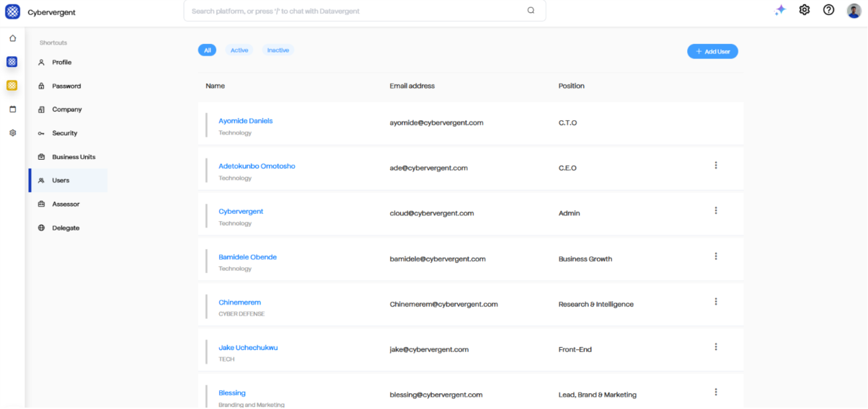Filter users by Active status
Image resolution: width=868 pixels, height=409 pixels.
239,50
